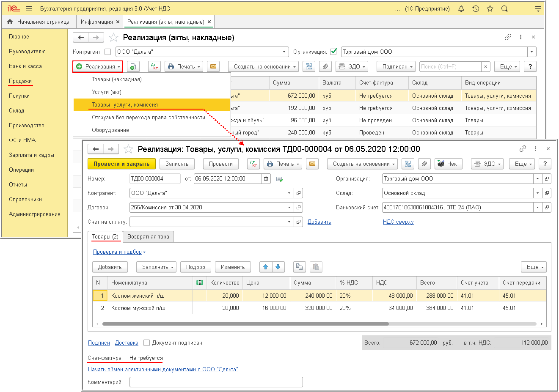
Task: Move row up with blue arrow
Action: pos(266,267)
